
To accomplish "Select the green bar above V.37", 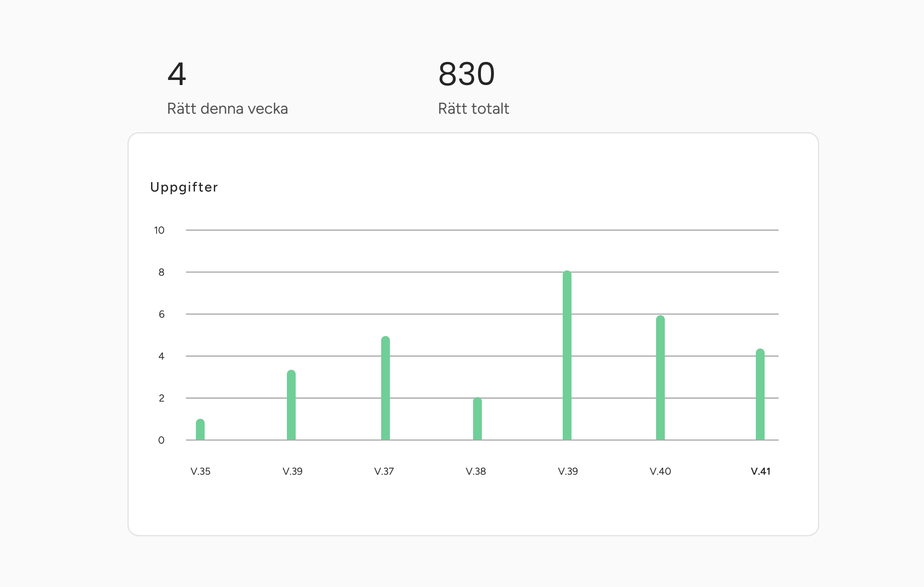I will [385, 388].
